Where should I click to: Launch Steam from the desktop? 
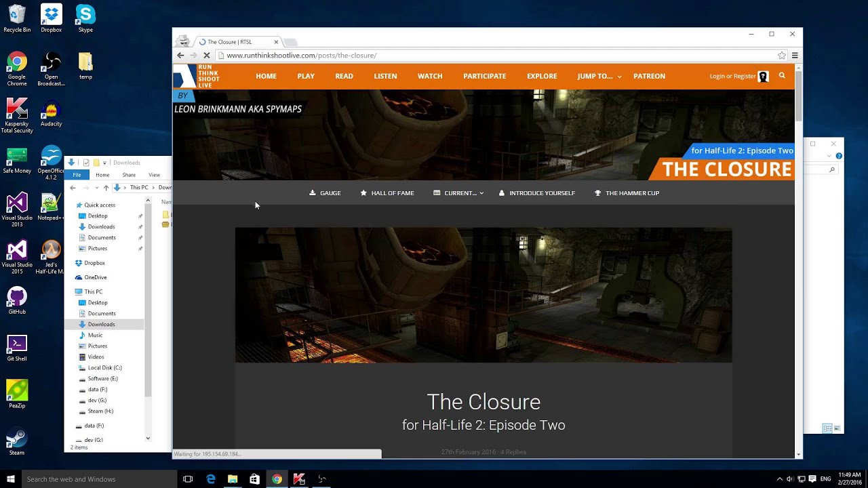(x=17, y=441)
